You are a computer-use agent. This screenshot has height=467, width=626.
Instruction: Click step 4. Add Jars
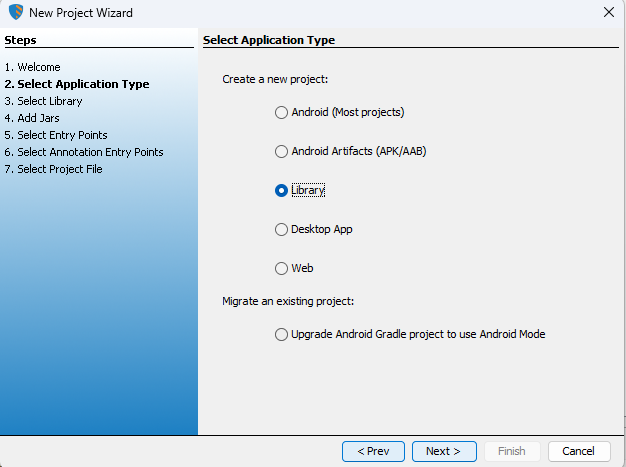32,119
